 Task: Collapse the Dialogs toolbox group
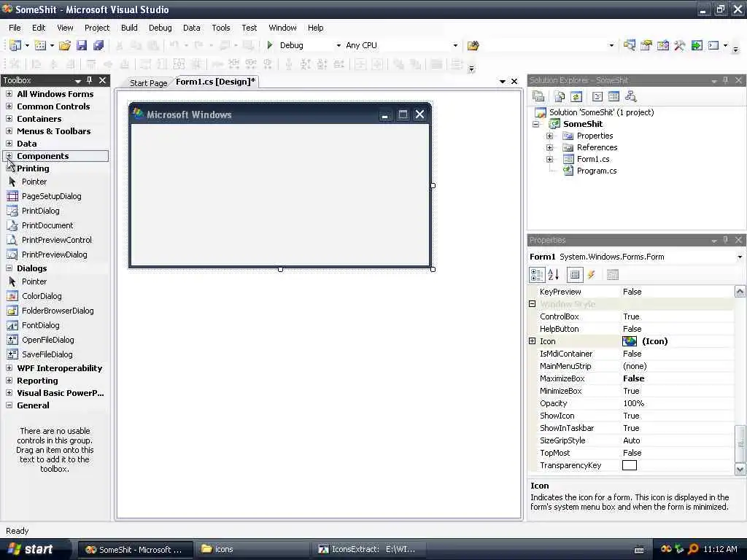point(9,268)
